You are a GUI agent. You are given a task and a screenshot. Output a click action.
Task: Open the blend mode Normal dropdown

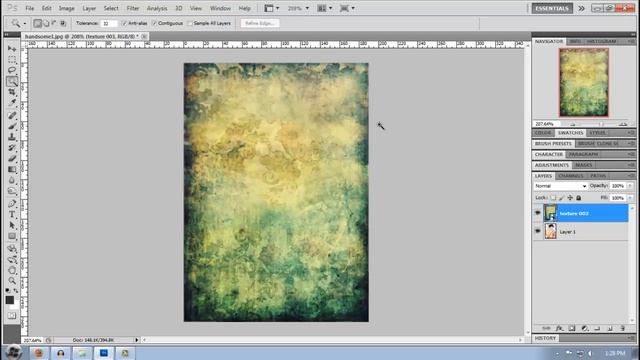[x=560, y=186]
